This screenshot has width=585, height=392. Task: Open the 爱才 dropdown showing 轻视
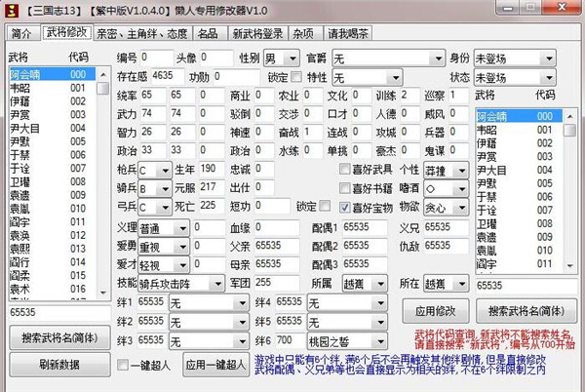164,265
